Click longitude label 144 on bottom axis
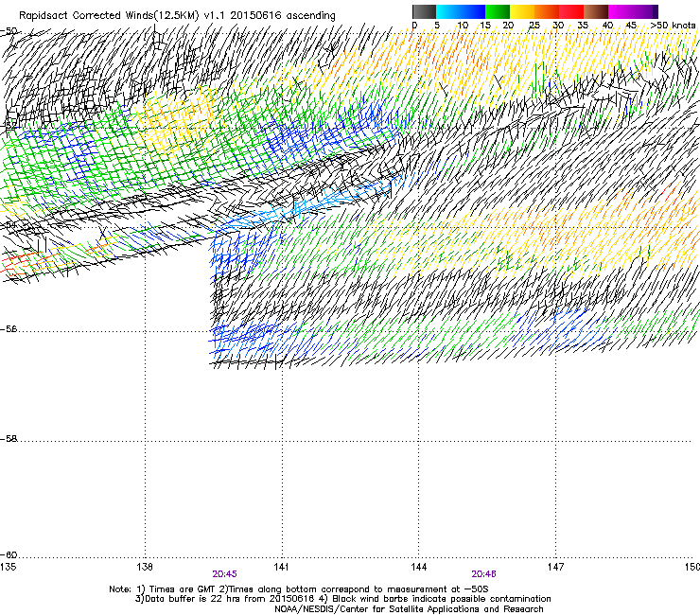The height and width of the screenshot is (615, 700). (418, 567)
